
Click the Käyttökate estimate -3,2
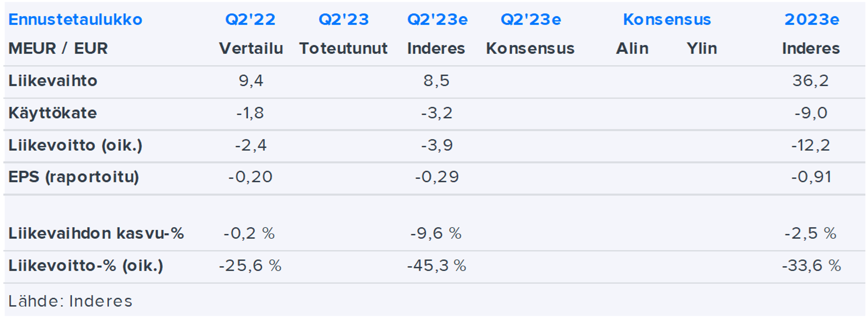click(x=437, y=113)
